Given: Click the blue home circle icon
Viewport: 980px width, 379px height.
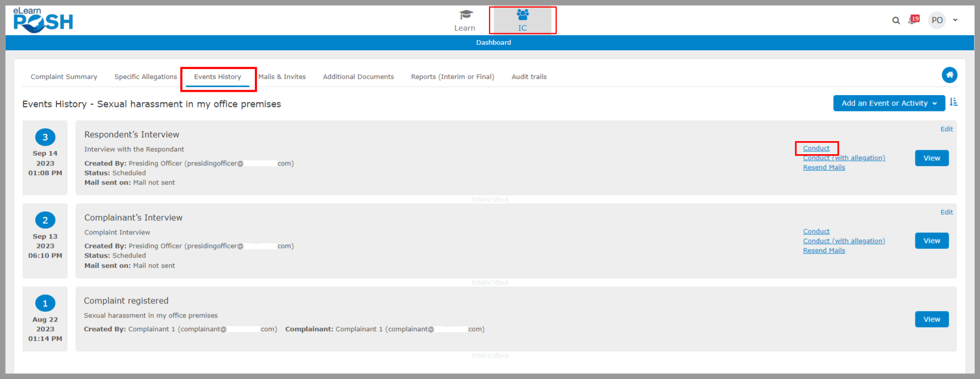Looking at the screenshot, I should [949, 75].
